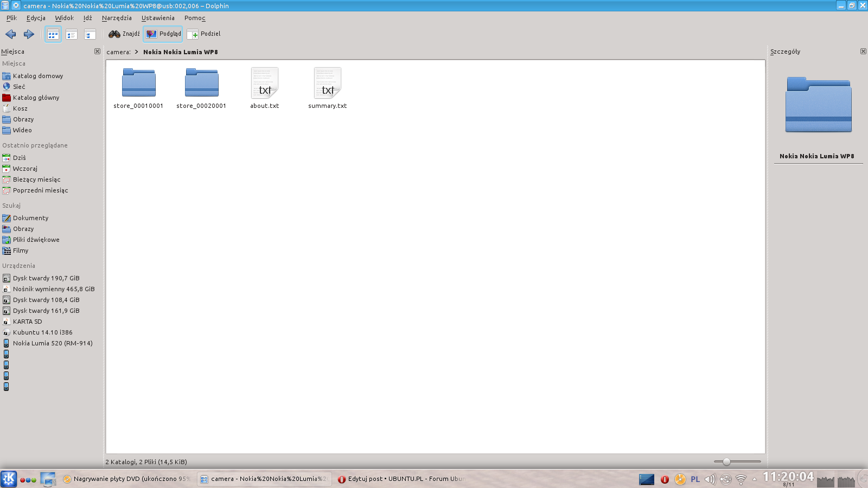Click the activities dots icon in panel
This screenshot has width=868, height=488.
(28, 480)
